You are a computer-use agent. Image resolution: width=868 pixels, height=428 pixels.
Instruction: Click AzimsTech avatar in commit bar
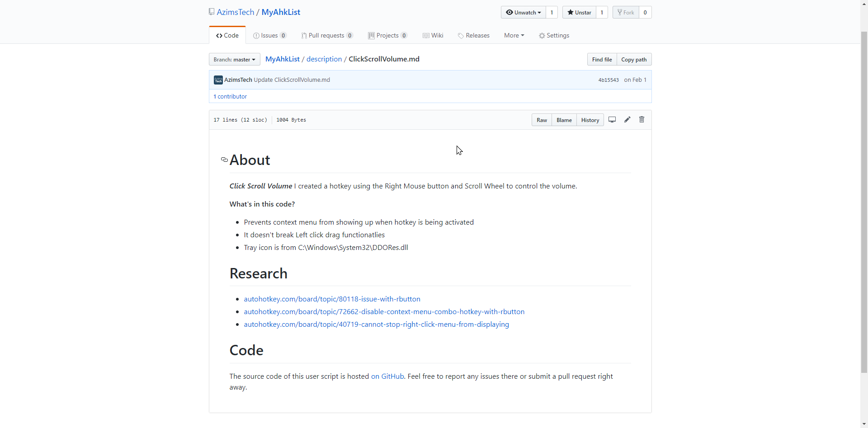coord(218,80)
